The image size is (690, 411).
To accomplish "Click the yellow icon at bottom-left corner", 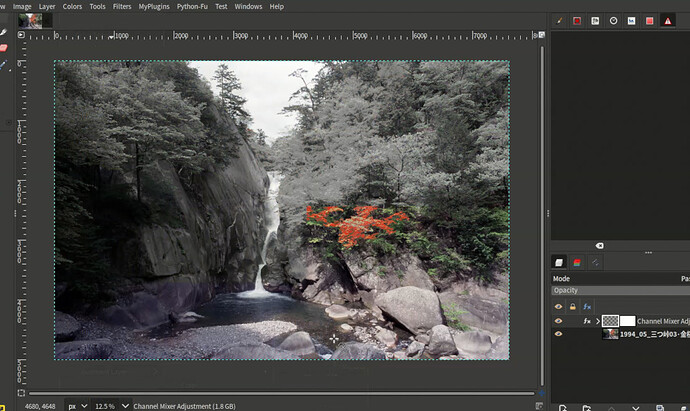I will click(2, 407).
